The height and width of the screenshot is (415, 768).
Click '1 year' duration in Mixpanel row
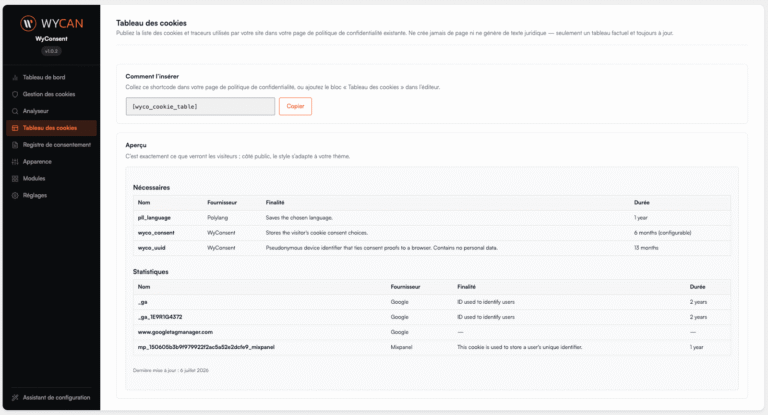click(696, 347)
